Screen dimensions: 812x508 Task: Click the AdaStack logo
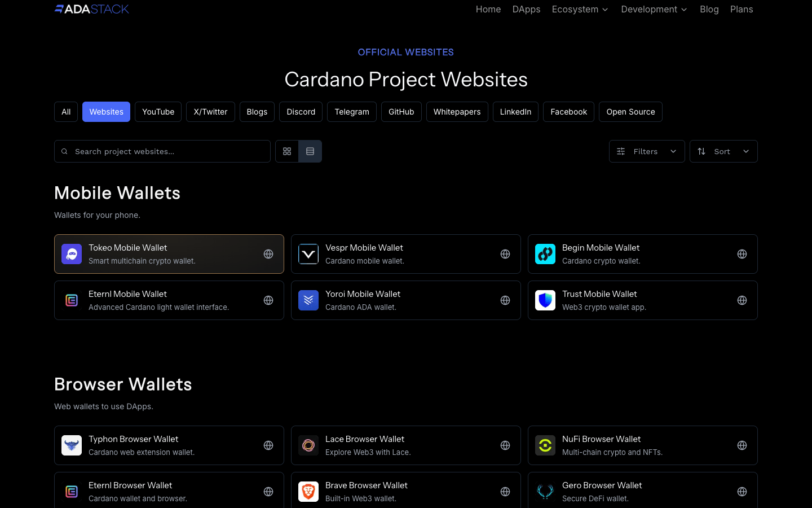91,9
